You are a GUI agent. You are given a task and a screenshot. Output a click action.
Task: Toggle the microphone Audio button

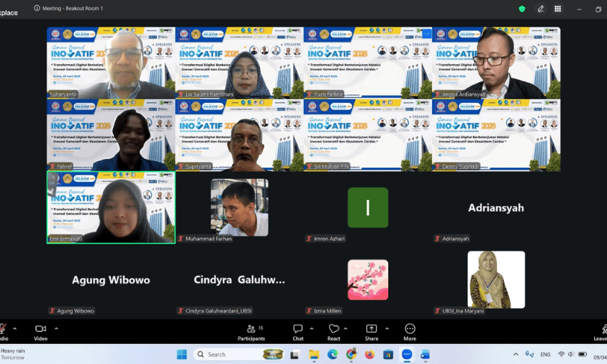click(x=3, y=330)
